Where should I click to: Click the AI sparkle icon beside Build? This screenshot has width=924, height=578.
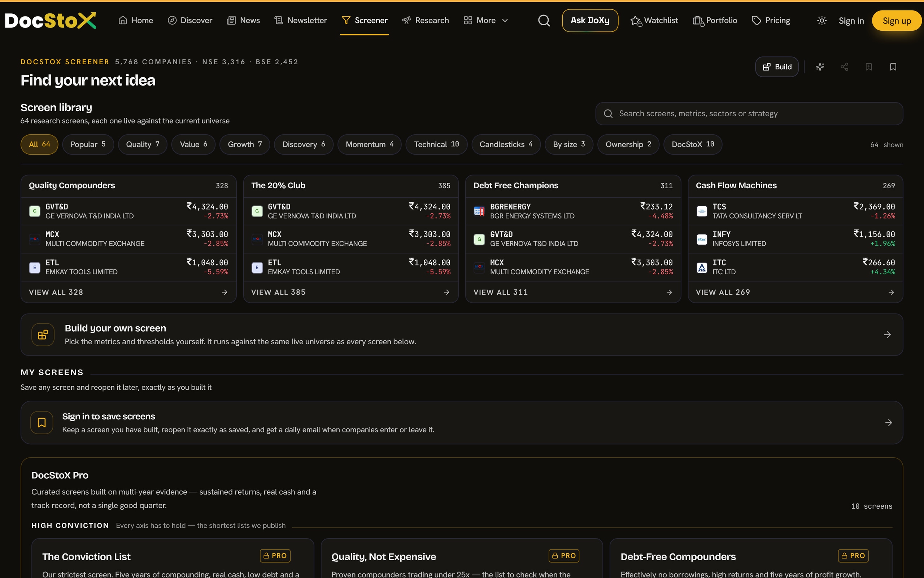[x=820, y=67]
